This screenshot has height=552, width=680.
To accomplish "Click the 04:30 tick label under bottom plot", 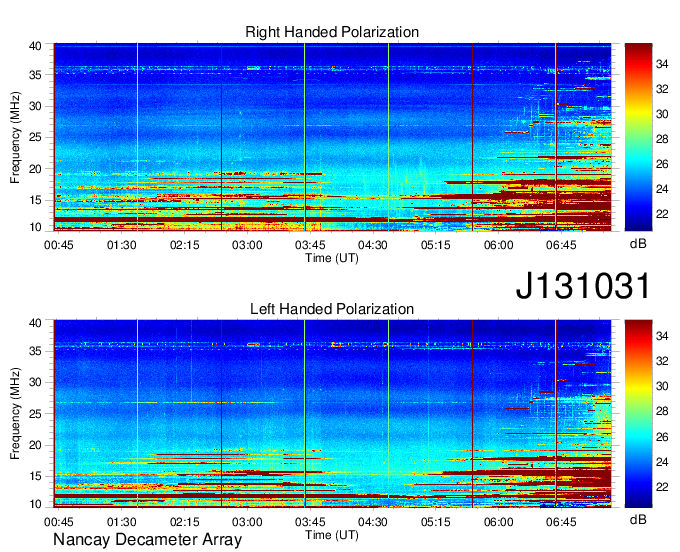I will click(373, 522).
